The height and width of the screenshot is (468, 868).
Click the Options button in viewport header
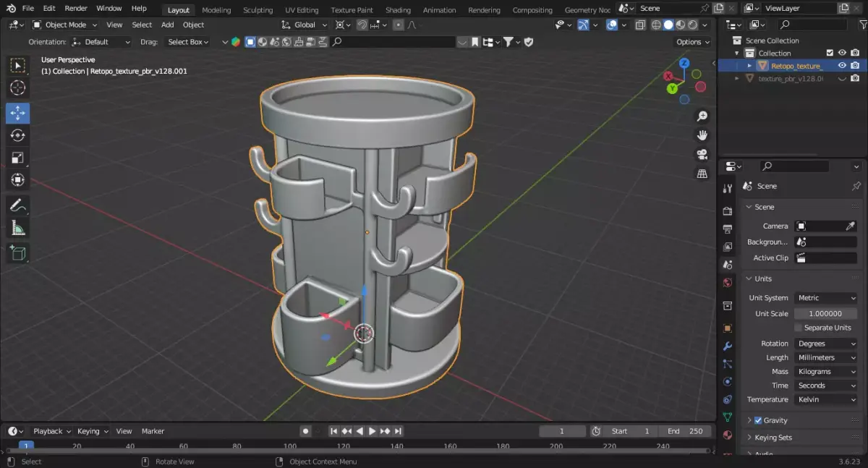(x=692, y=42)
